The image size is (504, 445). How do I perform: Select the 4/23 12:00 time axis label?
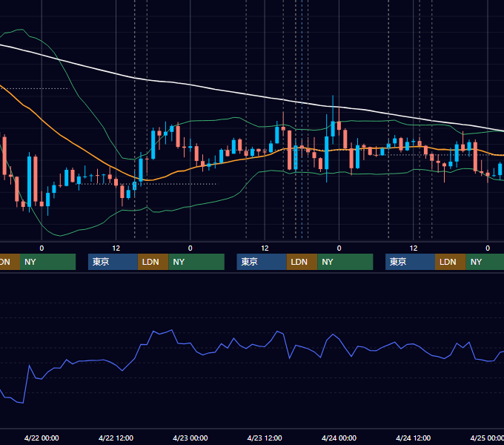(x=265, y=438)
